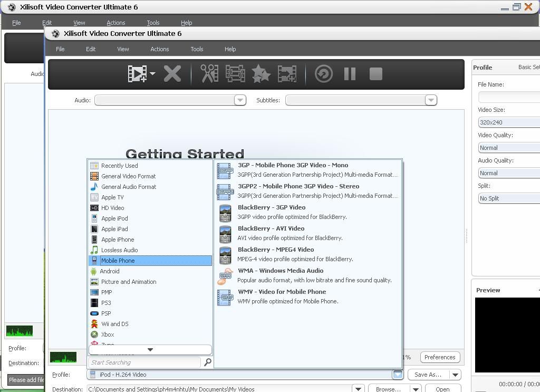Select Apple TV category
This screenshot has width=540, height=392.
click(150, 197)
